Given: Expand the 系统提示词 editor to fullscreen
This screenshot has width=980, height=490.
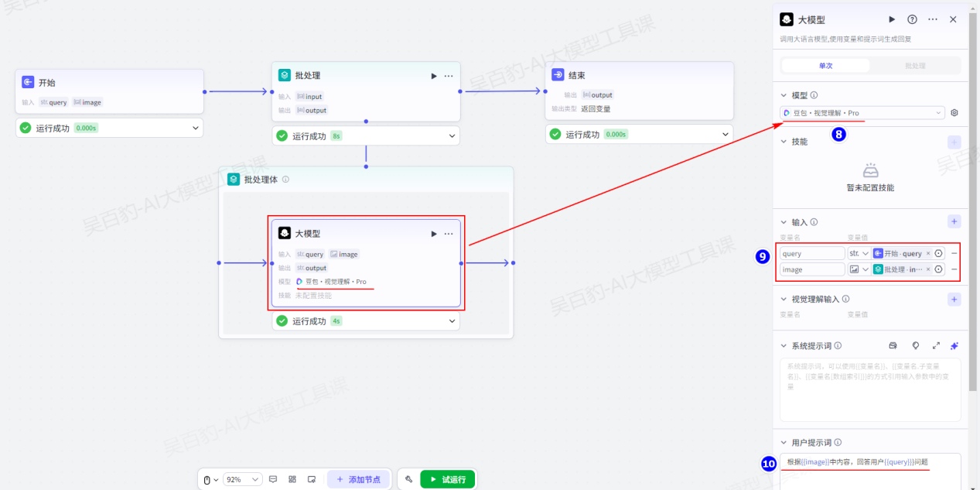Looking at the screenshot, I should (x=936, y=346).
